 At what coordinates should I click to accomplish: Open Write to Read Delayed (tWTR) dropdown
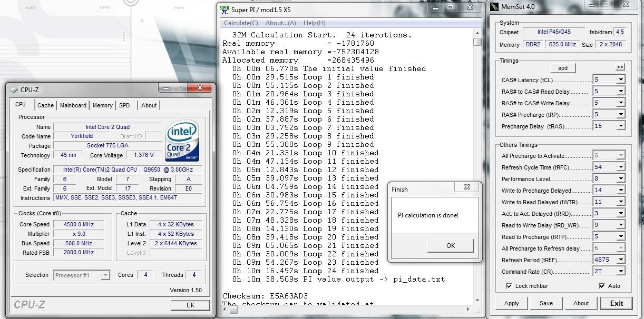tap(621, 202)
